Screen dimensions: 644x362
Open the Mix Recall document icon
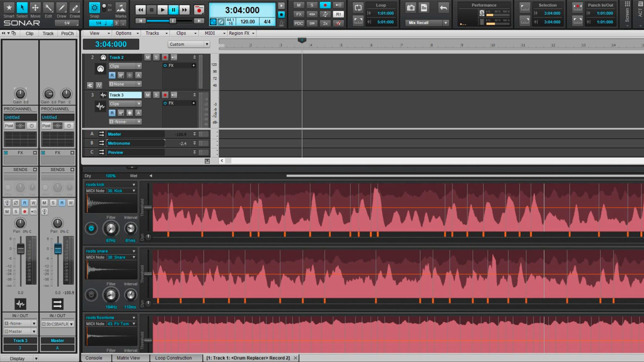424,8
